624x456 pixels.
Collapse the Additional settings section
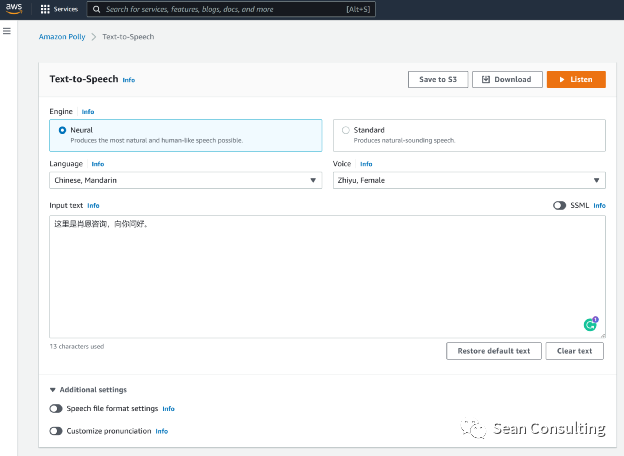coord(88,390)
